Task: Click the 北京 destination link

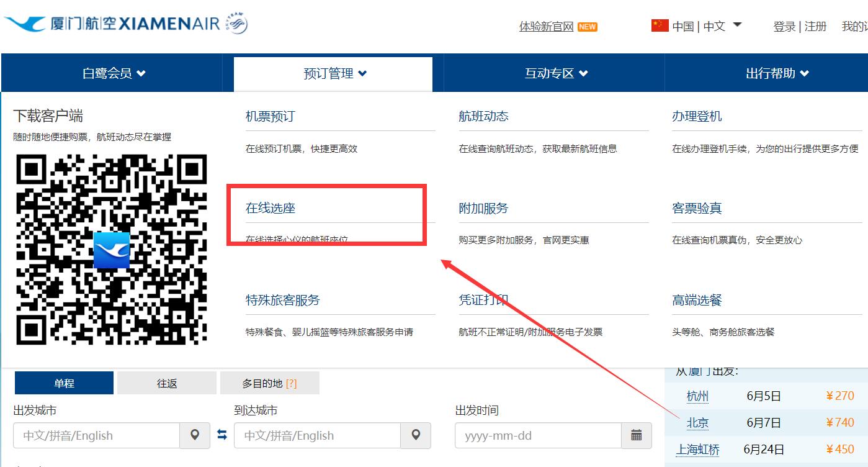Action: click(x=697, y=423)
